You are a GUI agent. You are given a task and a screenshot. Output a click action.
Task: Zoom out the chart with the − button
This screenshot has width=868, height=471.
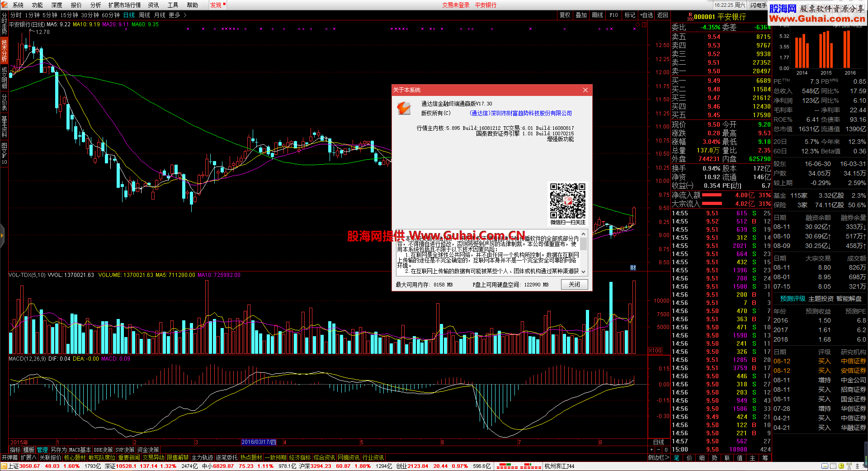(659, 450)
